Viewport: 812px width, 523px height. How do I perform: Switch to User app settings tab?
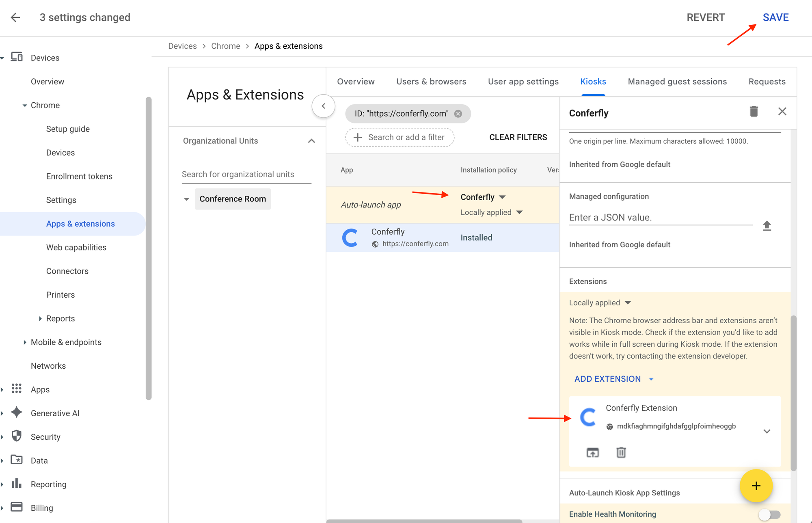tap(523, 82)
